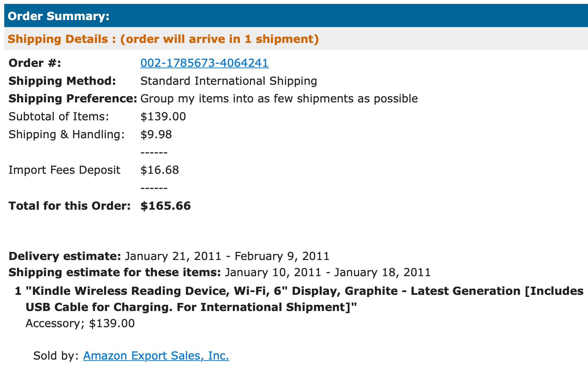
Task: Click the Accessory; $139.00 item price line
Action: (x=80, y=323)
